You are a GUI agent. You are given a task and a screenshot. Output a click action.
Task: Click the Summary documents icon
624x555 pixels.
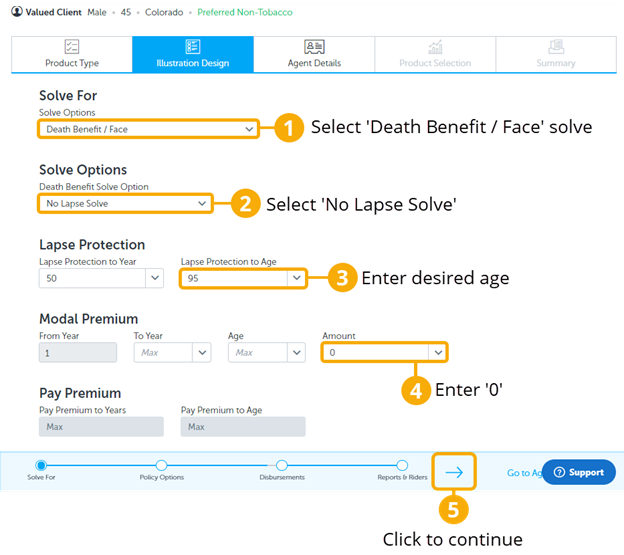[556, 47]
